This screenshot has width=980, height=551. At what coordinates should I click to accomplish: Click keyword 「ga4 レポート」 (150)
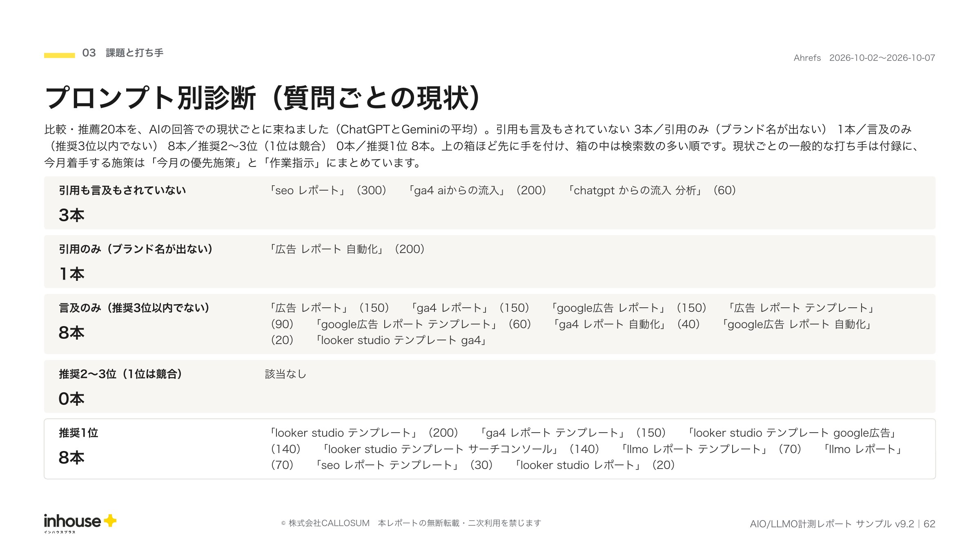pyautogui.click(x=470, y=308)
